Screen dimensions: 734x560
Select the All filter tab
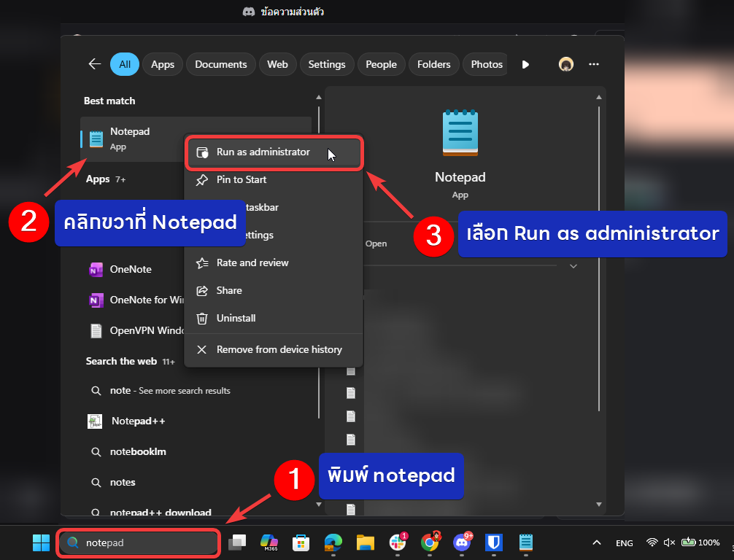pyautogui.click(x=125, y=64)
